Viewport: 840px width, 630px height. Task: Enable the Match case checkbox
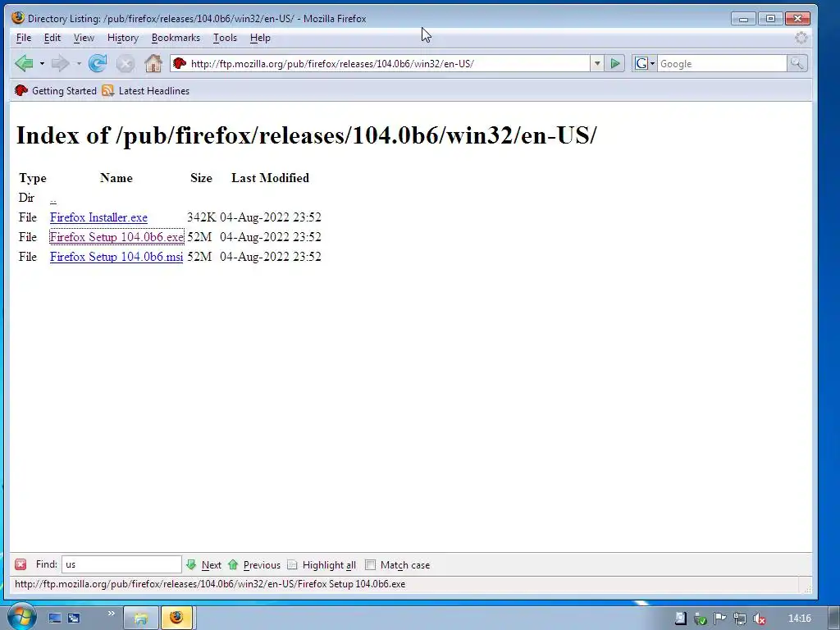pyautogui.click(x=370, y=564)
